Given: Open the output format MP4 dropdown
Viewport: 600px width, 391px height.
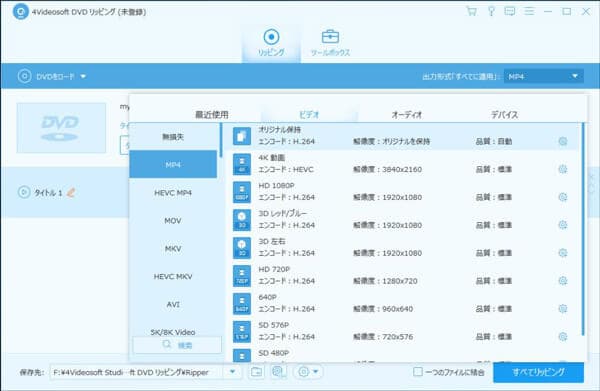Looking at the screenshot, I should click(x=544, y=77).
